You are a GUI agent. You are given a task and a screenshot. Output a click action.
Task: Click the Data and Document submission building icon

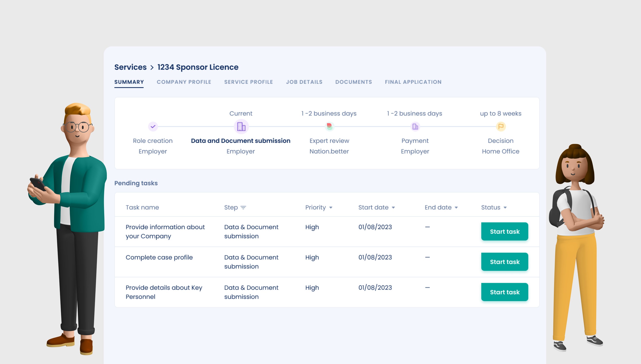[x=241, y=126]
